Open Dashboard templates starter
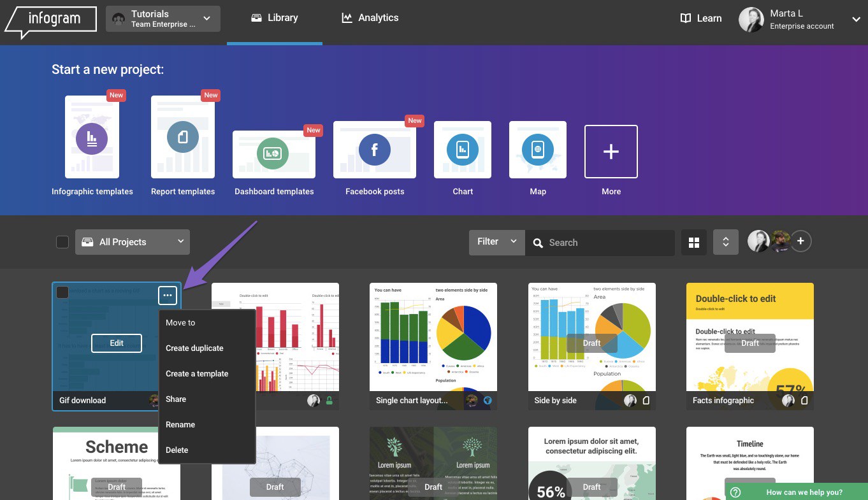This screenshot has width=868, height=500. (x=273, y=154)
